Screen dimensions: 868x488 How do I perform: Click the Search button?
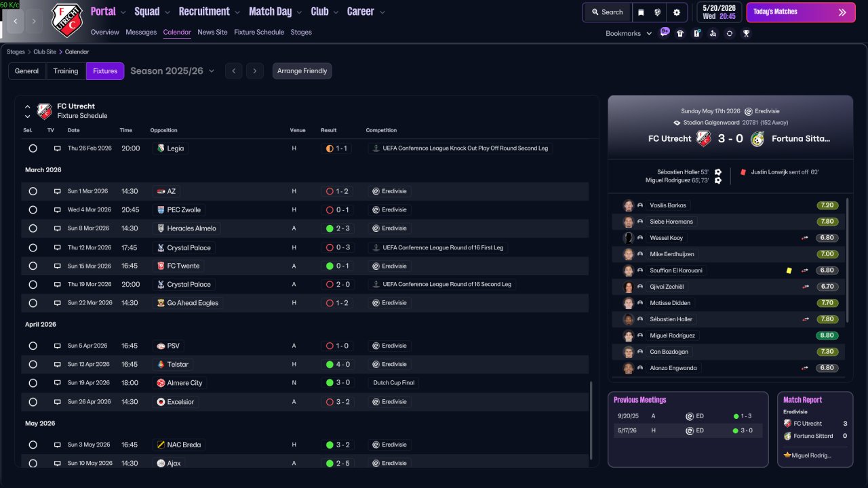coord(606,12)
